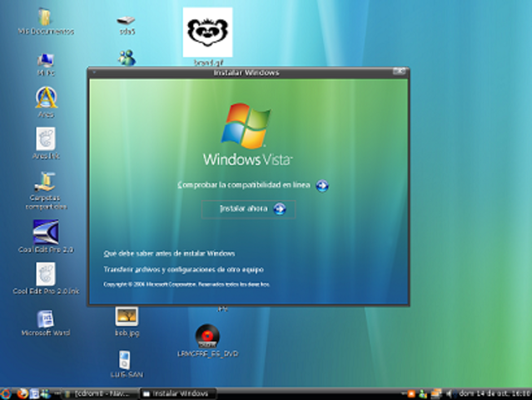The height and width of the screenshot is (400, 532).
Task: Launch the people messenger panel icon
Action: [45, 394]
